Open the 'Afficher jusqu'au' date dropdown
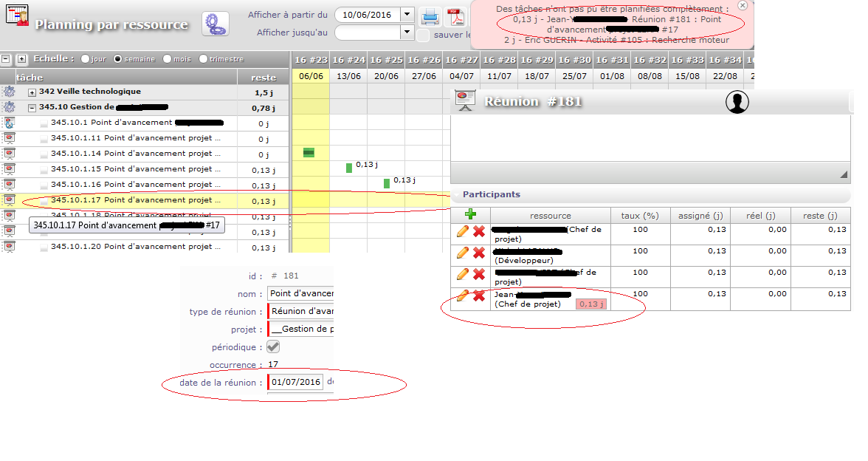 pyautogui.click(x=407, y=33)
